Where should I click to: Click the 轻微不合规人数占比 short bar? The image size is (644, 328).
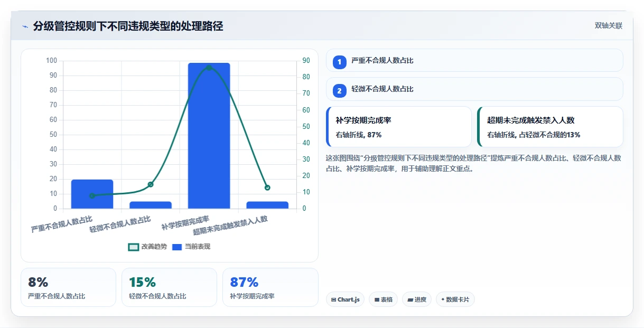151,205
